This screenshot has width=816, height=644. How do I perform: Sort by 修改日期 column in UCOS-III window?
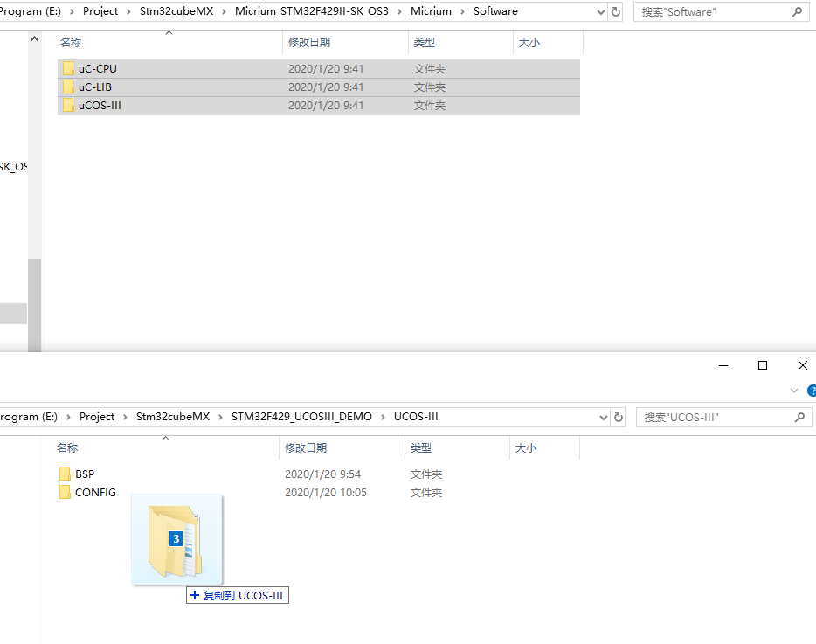coord(342,447)
